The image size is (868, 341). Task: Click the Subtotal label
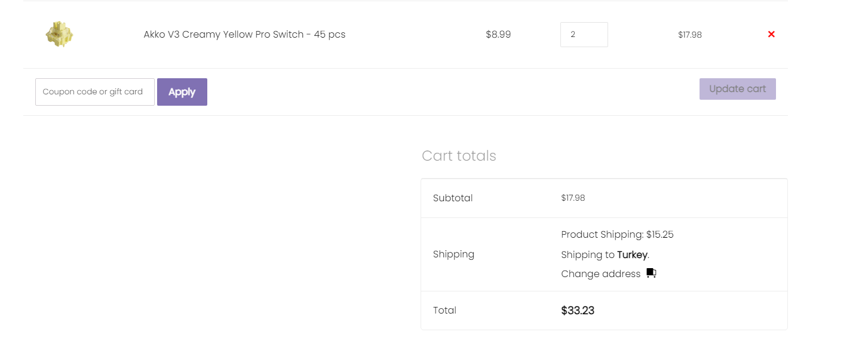453,198
